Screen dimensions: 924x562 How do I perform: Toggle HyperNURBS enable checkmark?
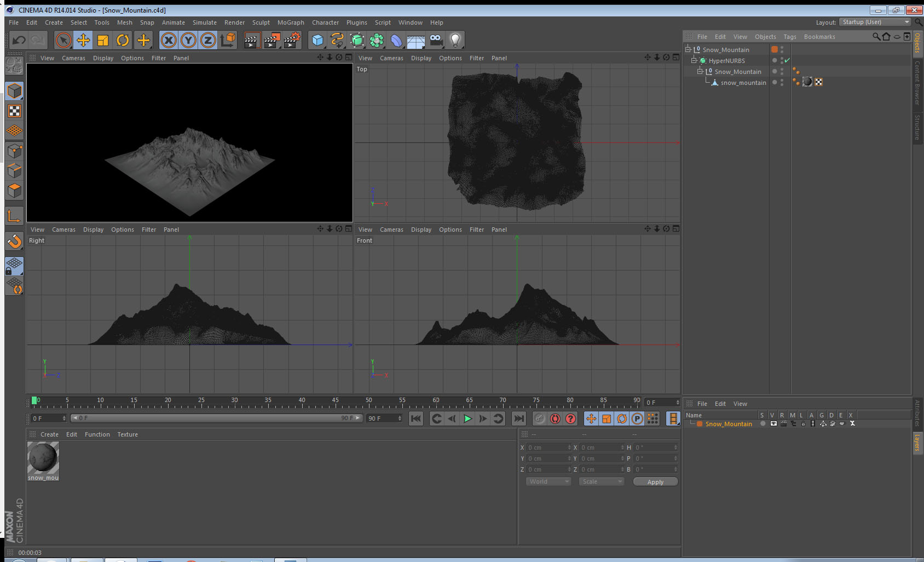(x=787, y=60)
